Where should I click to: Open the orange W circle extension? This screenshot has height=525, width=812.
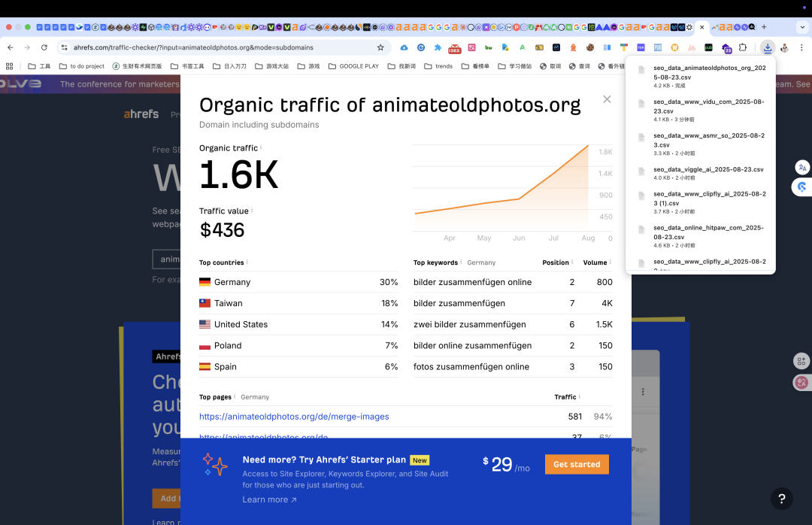coord(674,47)
